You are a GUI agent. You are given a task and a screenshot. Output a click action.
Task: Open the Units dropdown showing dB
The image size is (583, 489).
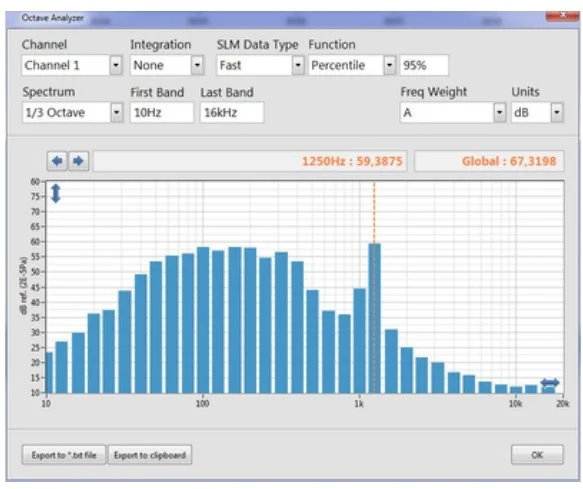click(x=557, y=112)
